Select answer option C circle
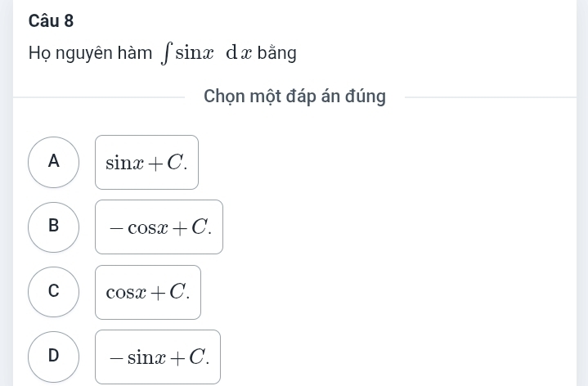Viewport: 588px width, 386px height. [54, 291]
